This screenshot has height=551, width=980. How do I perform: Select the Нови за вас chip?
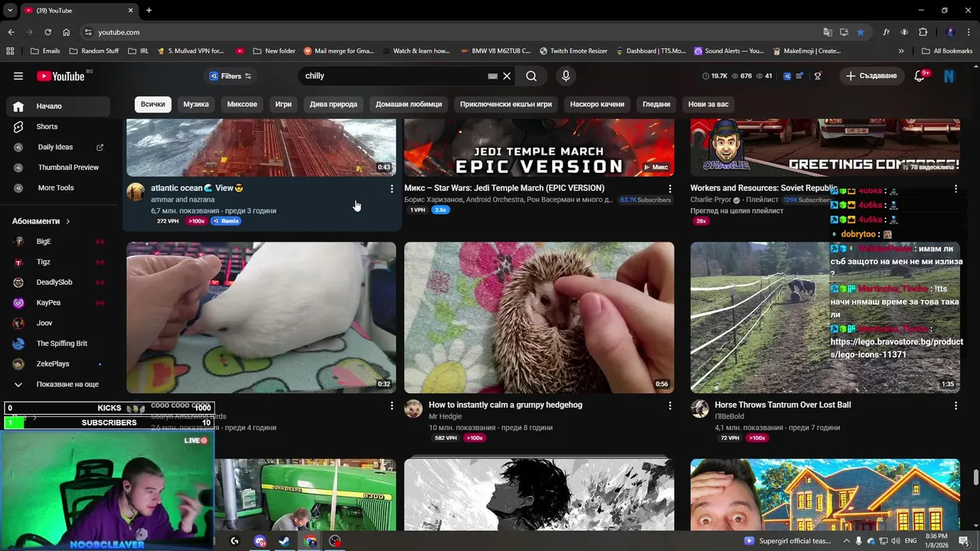click(708, 104)
